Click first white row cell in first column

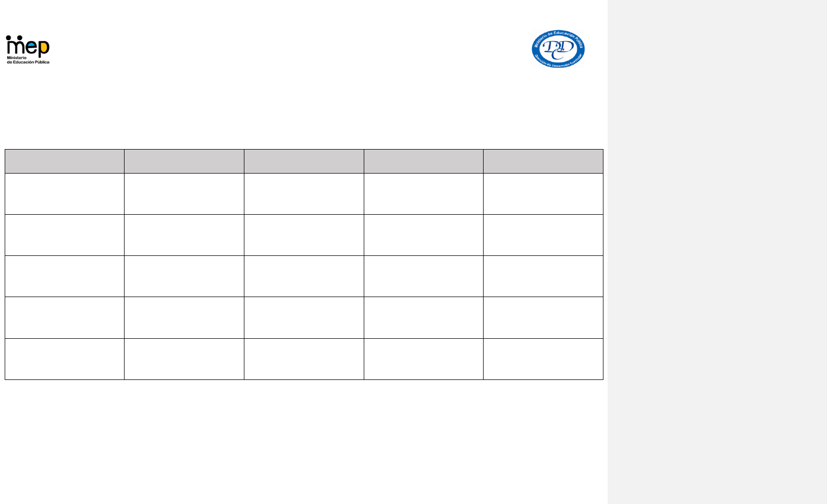[x=65, y=194]
